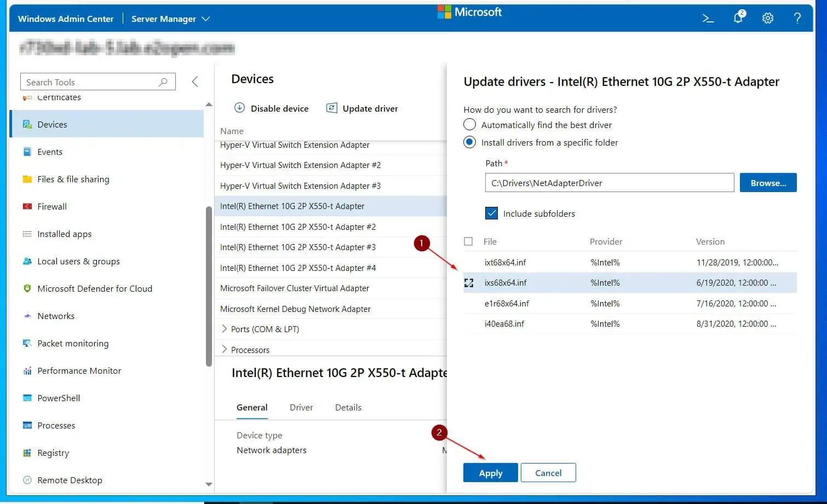Toggle the Include subfolders checkbox
This screenshot has height=504, width=827.
tap(492, 213)
